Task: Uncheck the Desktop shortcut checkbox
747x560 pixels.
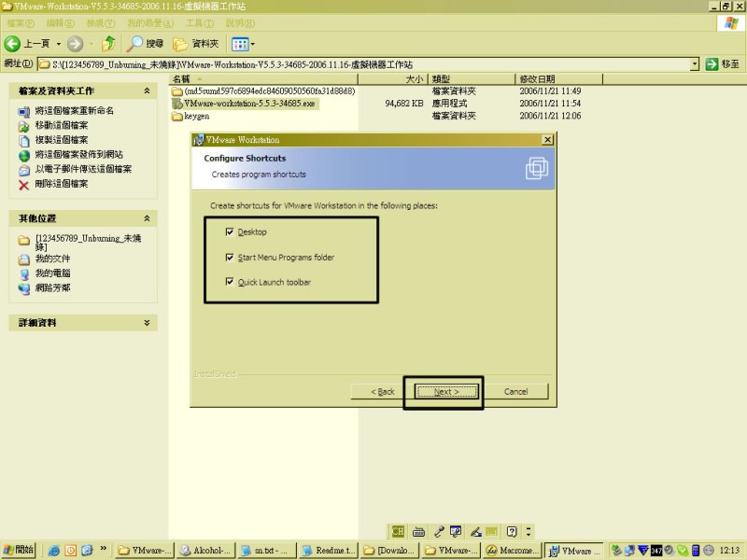Action: pos(230,231)
